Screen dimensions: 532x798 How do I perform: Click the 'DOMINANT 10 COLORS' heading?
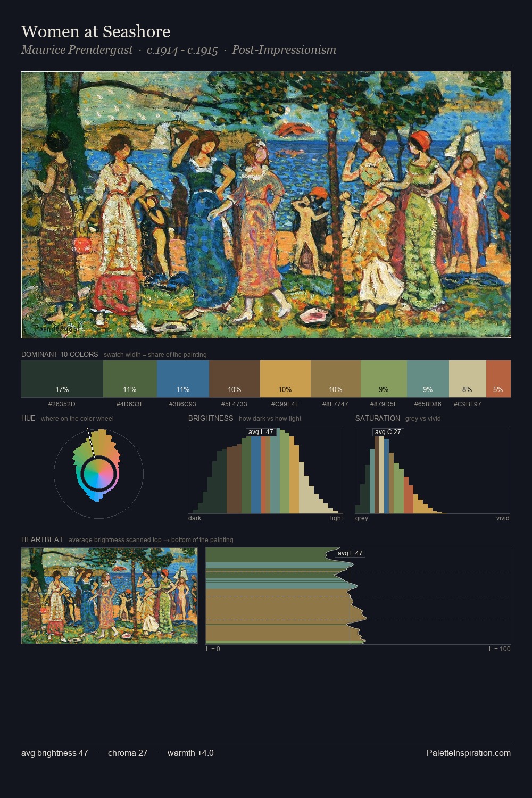click(60, 354)
